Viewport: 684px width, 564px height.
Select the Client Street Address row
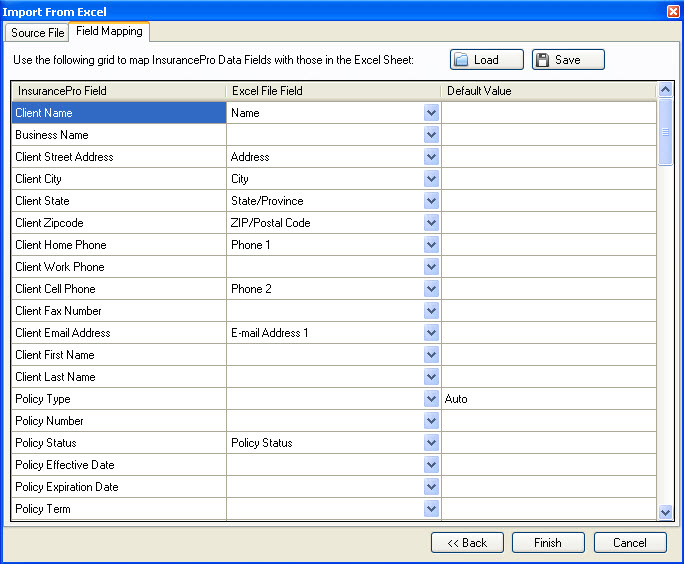pos(119,157)
